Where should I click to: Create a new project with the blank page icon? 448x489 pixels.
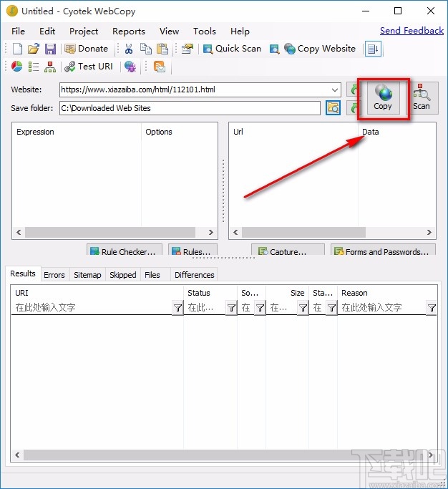17,49
